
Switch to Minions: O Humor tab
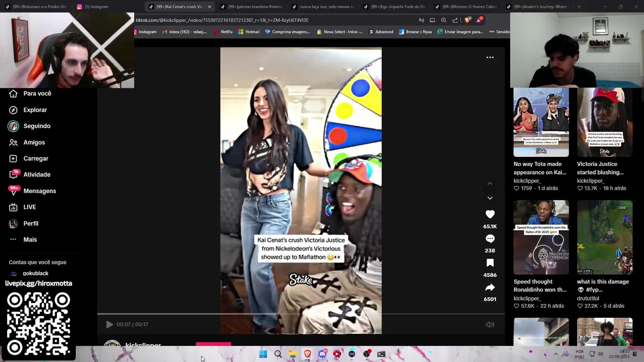point(465,7)
